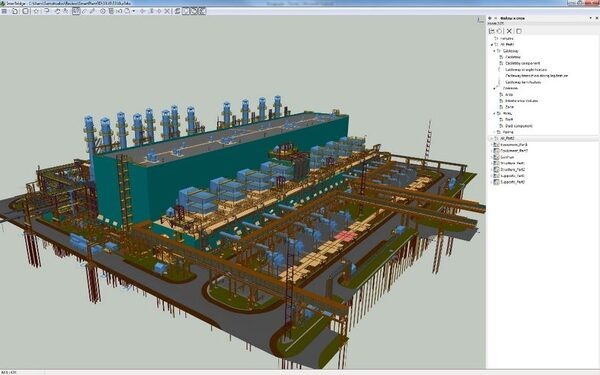Toggle the Supports_Part2 checkbox in the tree
The image size is (600, 375).
[x=496, y=182]
